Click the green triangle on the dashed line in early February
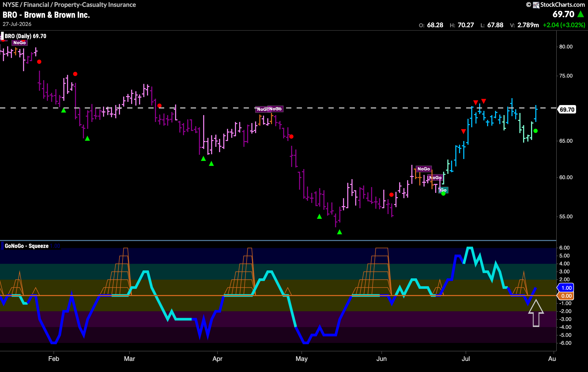 tap(64, 110)
